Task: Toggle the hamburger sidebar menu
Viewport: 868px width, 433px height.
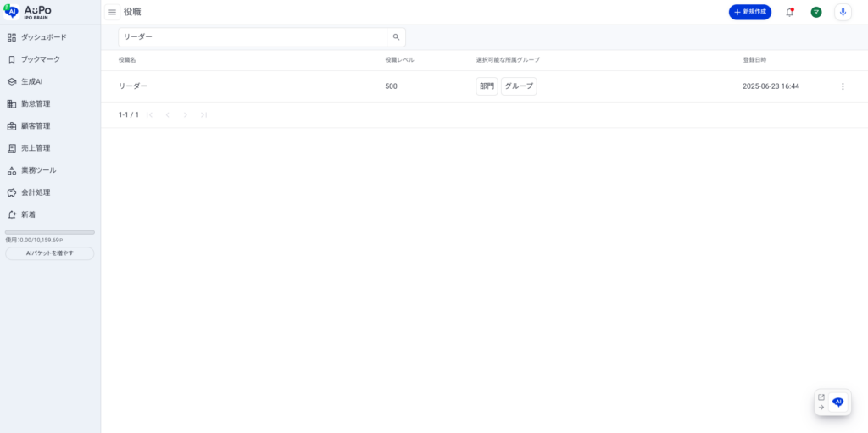Action: (x=112, y=12)
